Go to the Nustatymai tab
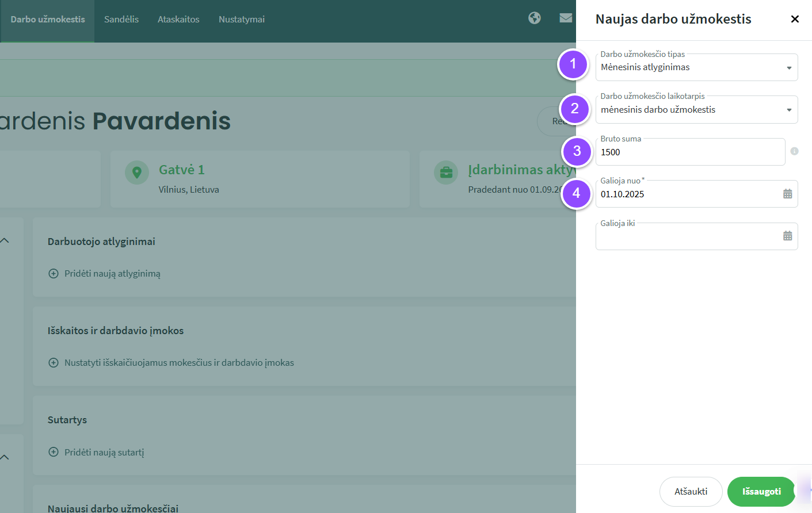812x513 pixels. click(242, 20)
